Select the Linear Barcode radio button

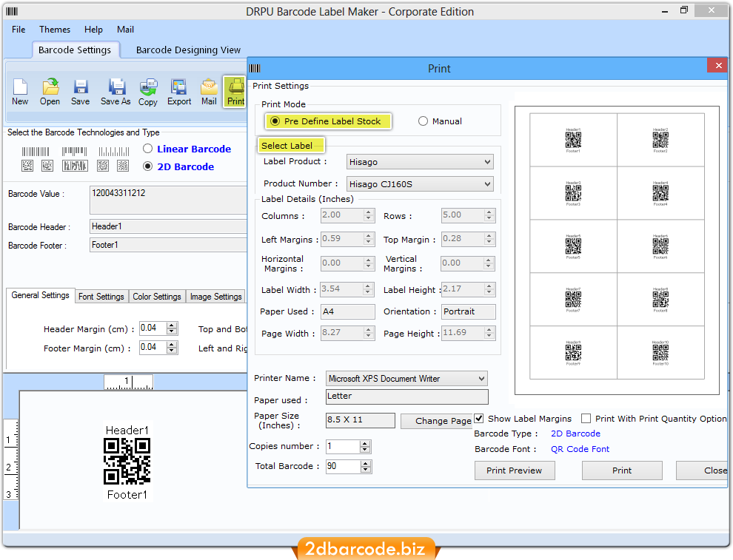click(x=148, y=149)
